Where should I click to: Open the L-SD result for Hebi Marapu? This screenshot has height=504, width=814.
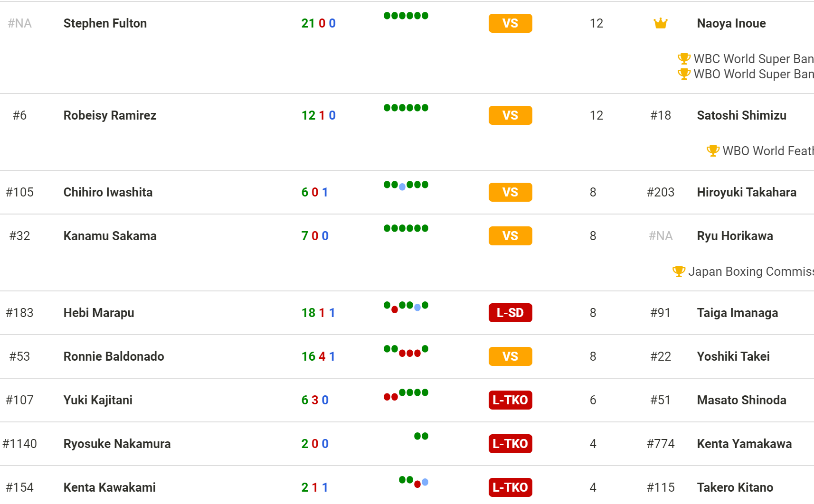pyautogui.click(x=510, y=313)
